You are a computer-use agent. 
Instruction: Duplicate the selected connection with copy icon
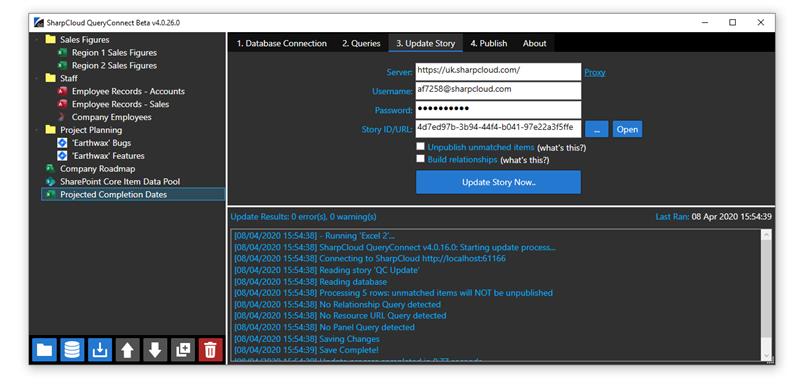click(x=183, y=350)
